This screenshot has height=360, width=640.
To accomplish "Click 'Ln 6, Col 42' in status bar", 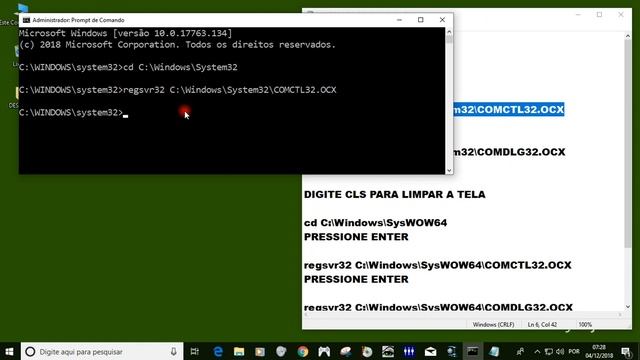I will click(542, 324).
